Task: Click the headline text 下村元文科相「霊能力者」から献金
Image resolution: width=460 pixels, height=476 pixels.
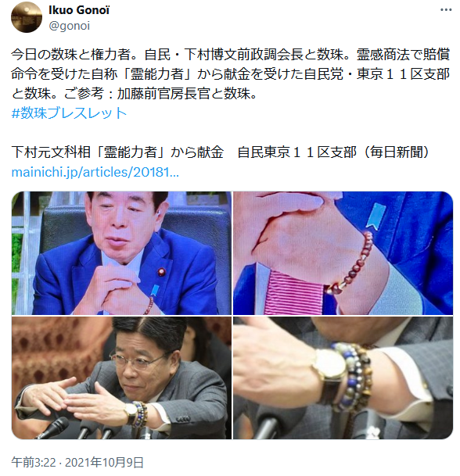Action: [117, 152]
